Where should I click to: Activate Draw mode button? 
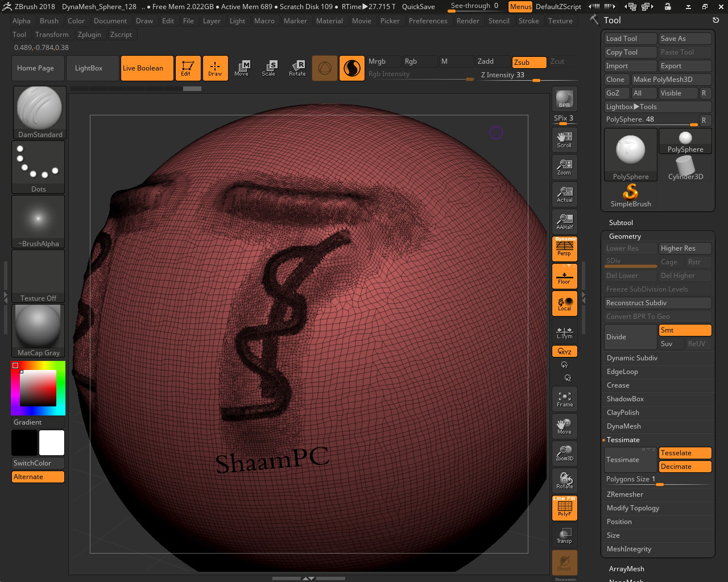[x=215, y=68]
